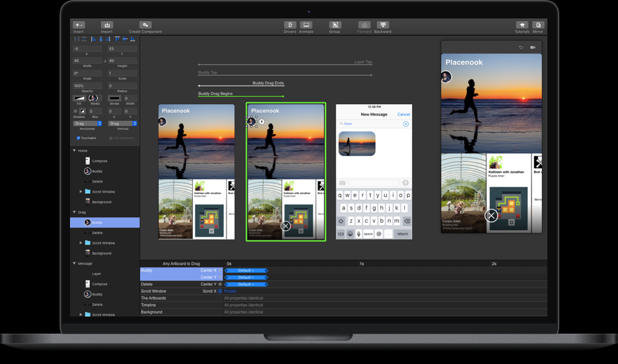Toggle the Touchable checkbox

[x=79, y=138]
